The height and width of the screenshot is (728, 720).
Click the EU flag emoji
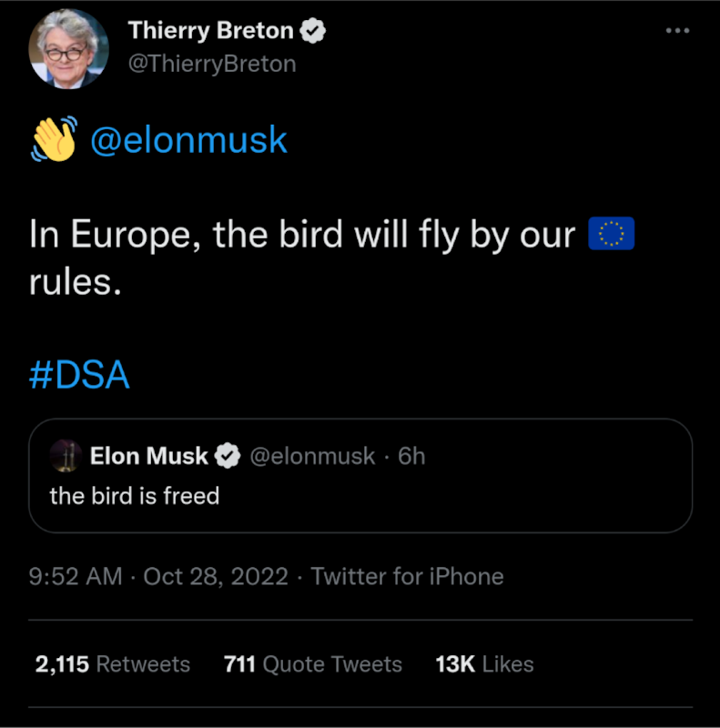(612, 234)
